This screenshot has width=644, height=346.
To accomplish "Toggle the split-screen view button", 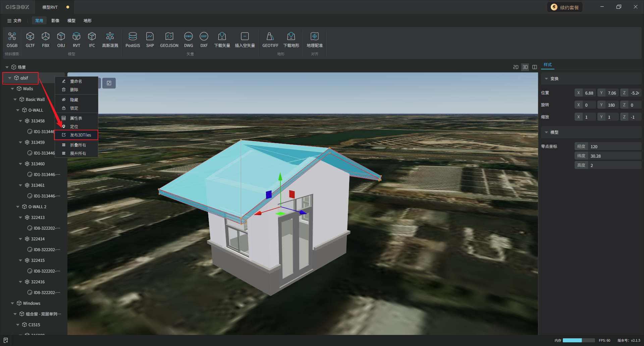I will click(x=535, y=67).
